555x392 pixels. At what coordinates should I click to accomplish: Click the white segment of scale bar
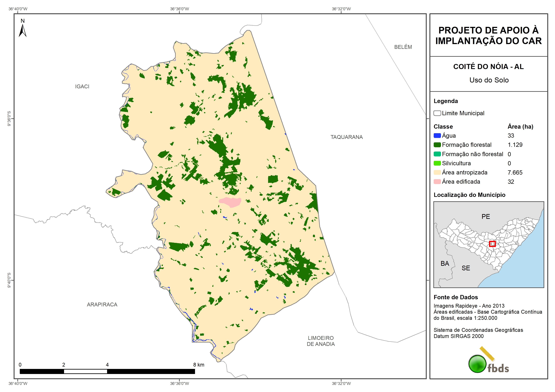coord(85,371)
